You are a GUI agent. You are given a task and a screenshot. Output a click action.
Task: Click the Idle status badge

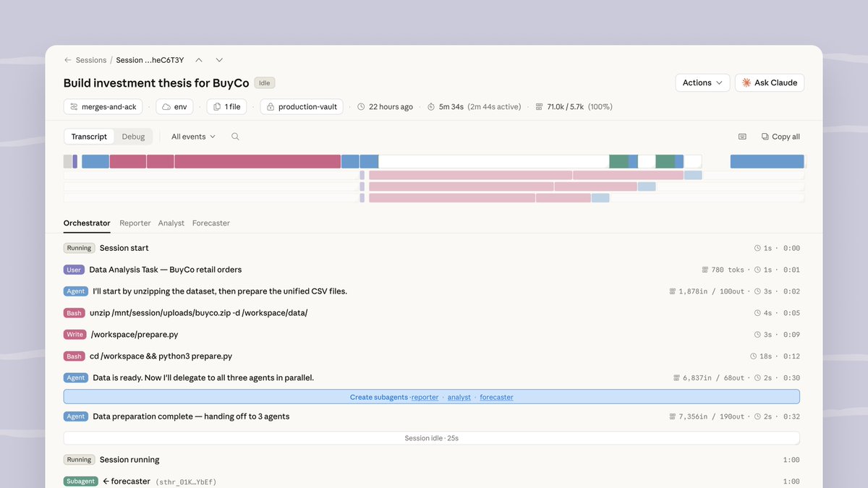click(x=264, y=82)
